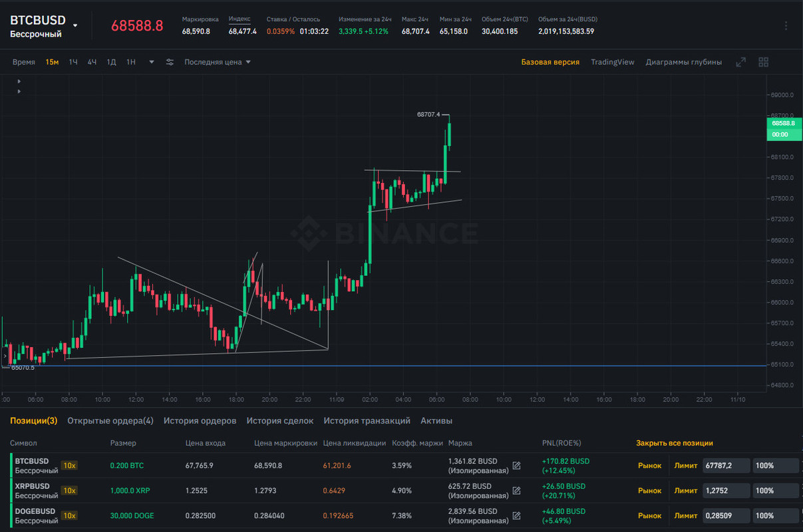Click the 24h change value 3,339.5 +5.12%
The width and height of the screenshot is (803, 532).
tap(364, 31)
